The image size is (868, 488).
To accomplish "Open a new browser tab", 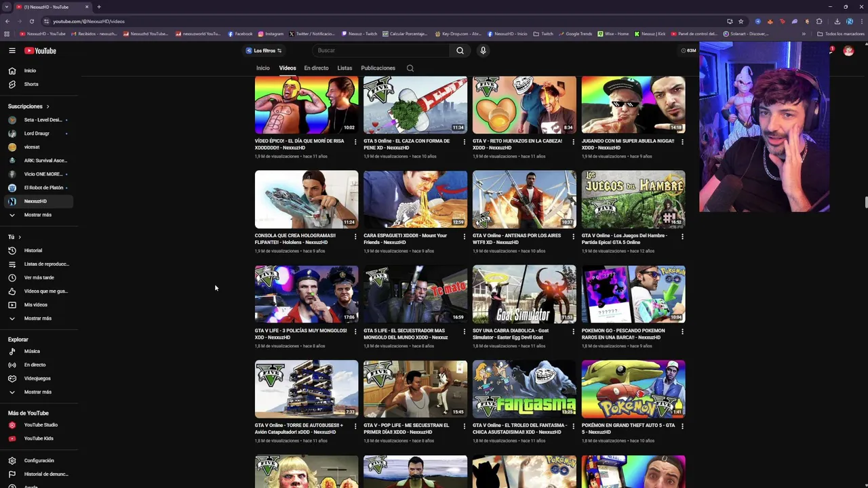I will 99,7.
